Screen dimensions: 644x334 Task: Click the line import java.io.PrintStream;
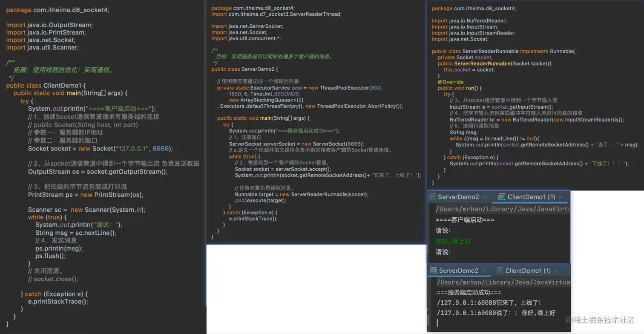[x=46, y=32]
